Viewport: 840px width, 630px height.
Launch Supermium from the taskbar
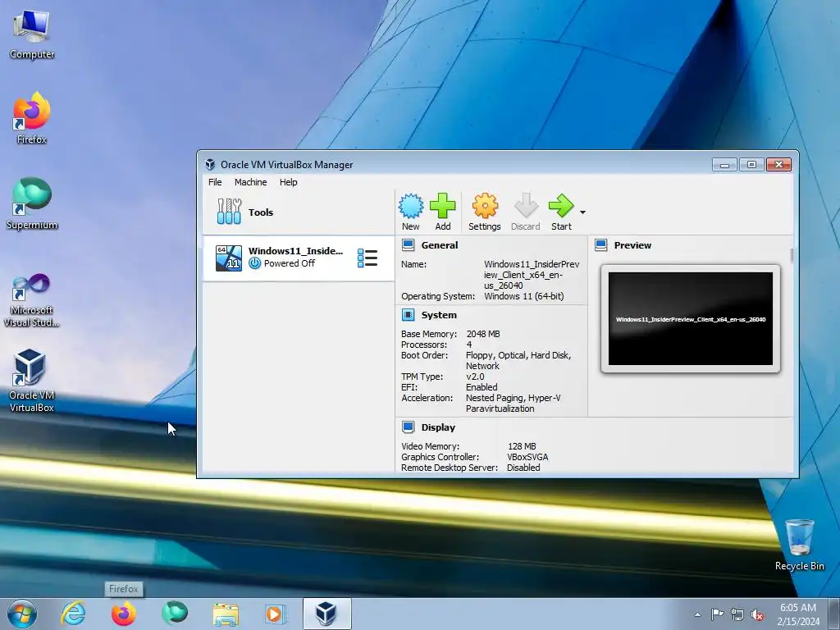[x=175, y=614]
